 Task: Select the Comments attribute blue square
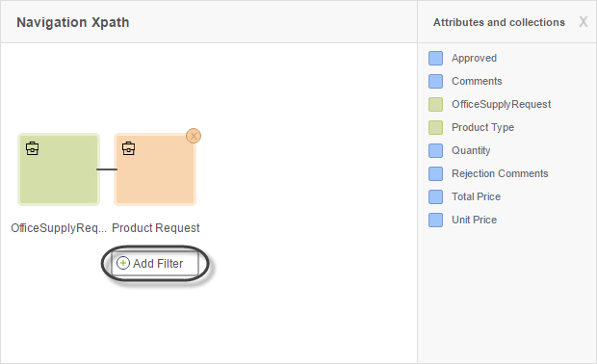[435, 81]
